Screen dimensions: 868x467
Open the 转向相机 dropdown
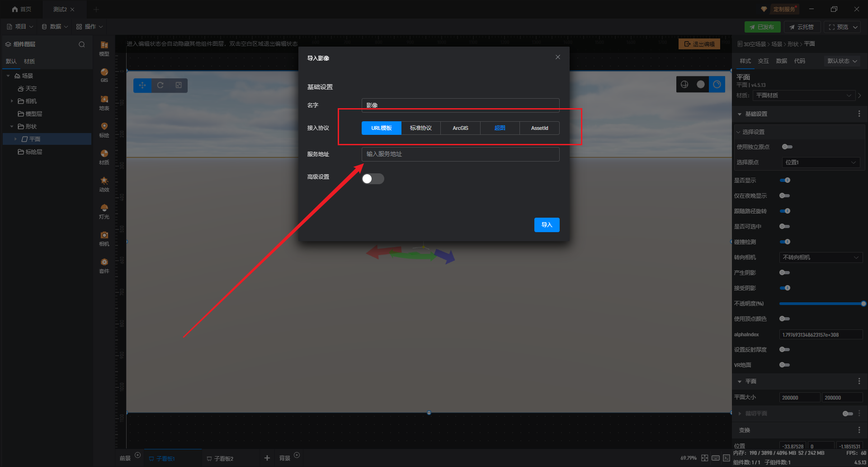click(821, 257)
